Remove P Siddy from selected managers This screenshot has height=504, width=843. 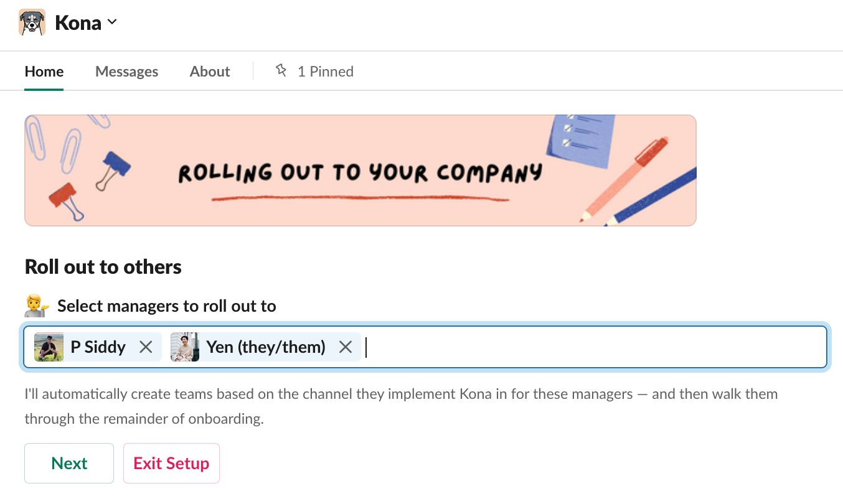click(146, 347)
